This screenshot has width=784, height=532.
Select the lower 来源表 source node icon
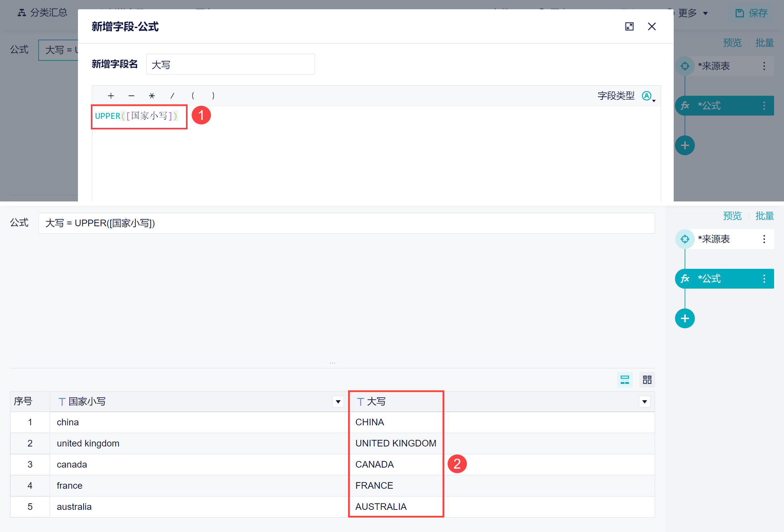pyautogui.click(x=685, y=239)
